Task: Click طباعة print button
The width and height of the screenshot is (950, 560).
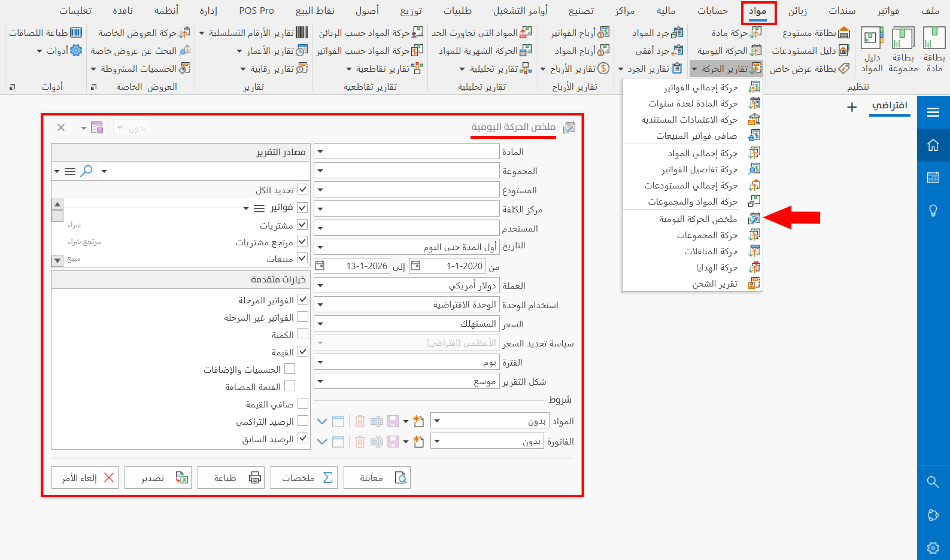Action: point(231,477)
